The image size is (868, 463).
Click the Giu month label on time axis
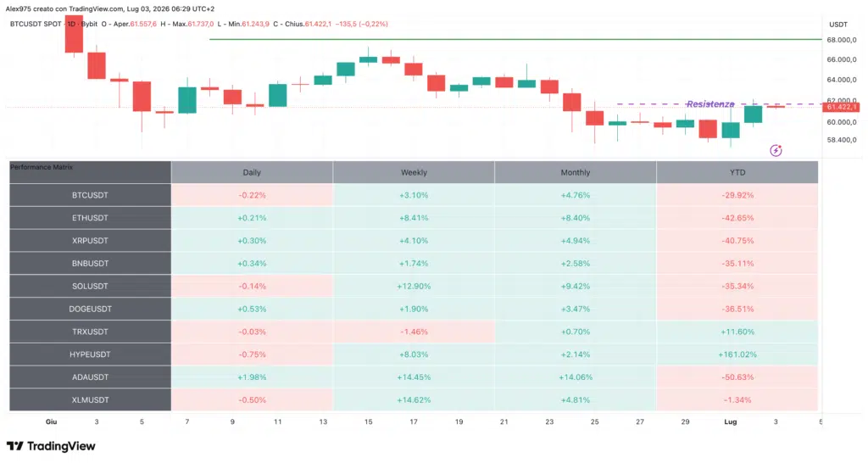[51, 421]
